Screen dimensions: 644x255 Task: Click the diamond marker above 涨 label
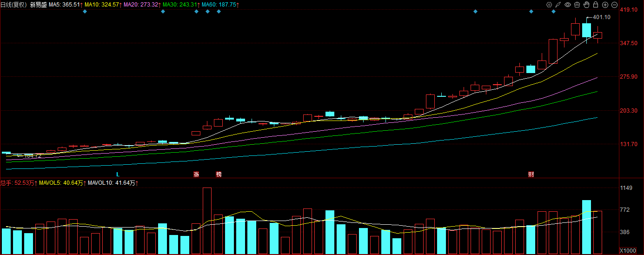(196, 11)
